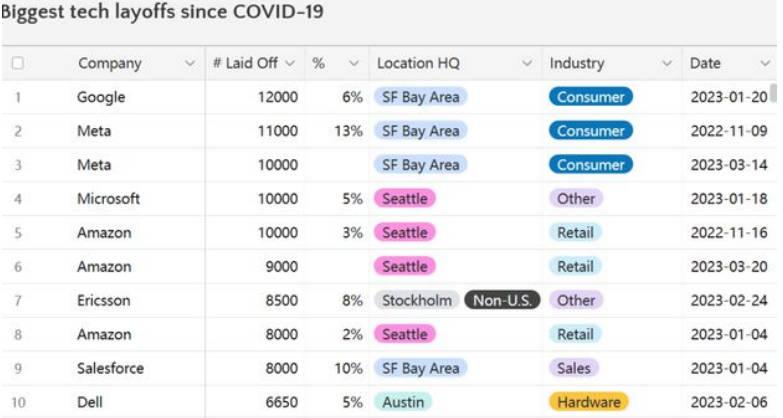Viewport: 783px width, 418px height.
Task: Click row number 7
Action: coord(18,300)
